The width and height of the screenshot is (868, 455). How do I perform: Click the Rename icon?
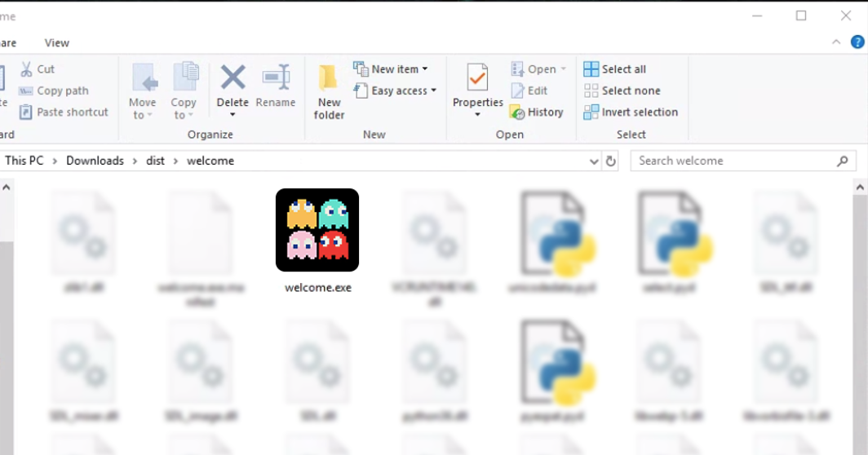276,77
